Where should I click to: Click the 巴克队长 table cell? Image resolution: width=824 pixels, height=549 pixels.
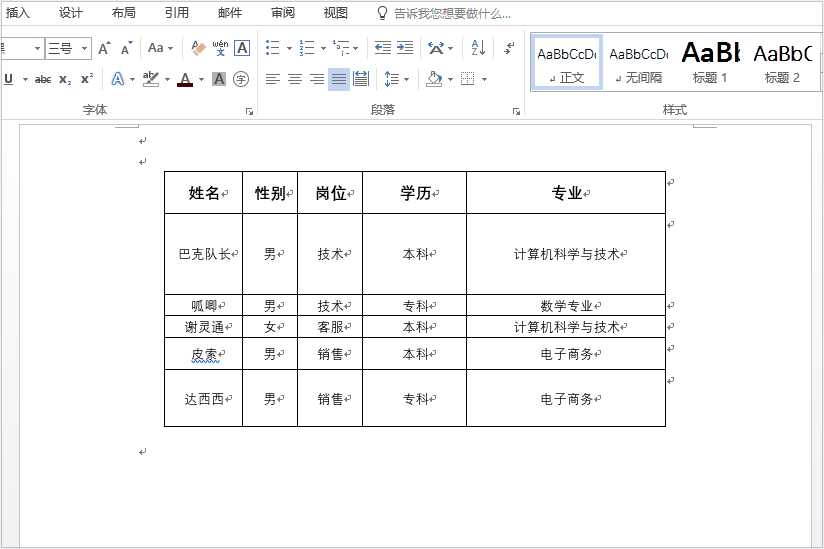click(x=203, y=254)
